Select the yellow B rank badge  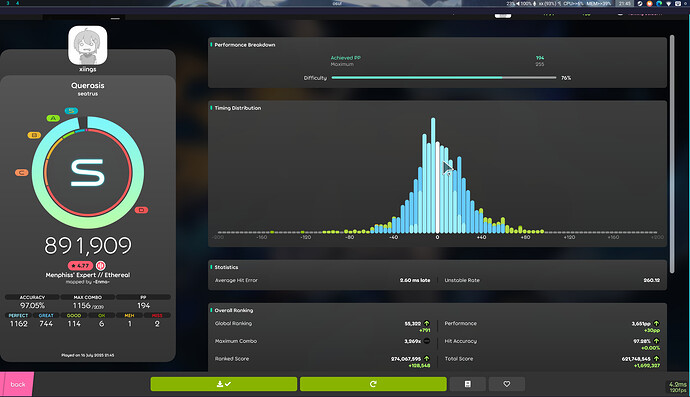coord(34,135)
